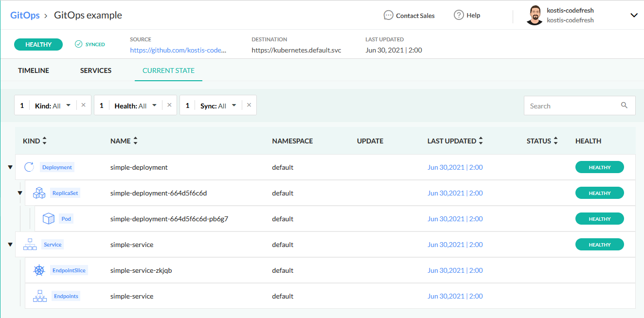Image resolution: width=644 pixels, height=318 pixels.
Task: Click the name simple-deployment-664d5f6c6d
Action: 159,193
